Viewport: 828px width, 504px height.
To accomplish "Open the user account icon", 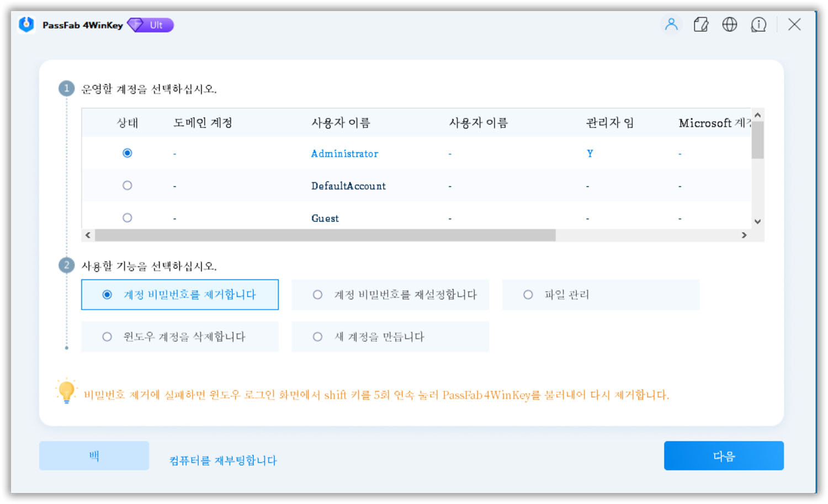I will click(x=671, y=25).
